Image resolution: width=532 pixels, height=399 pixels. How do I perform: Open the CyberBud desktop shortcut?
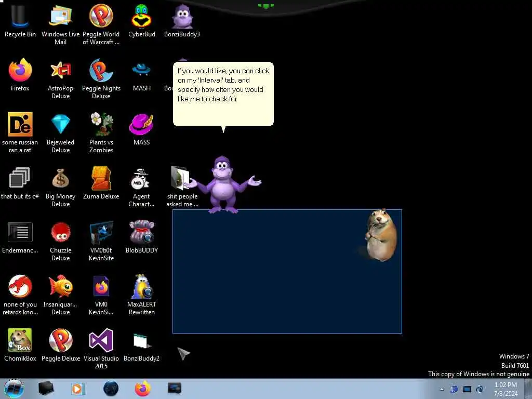point(141,21)
